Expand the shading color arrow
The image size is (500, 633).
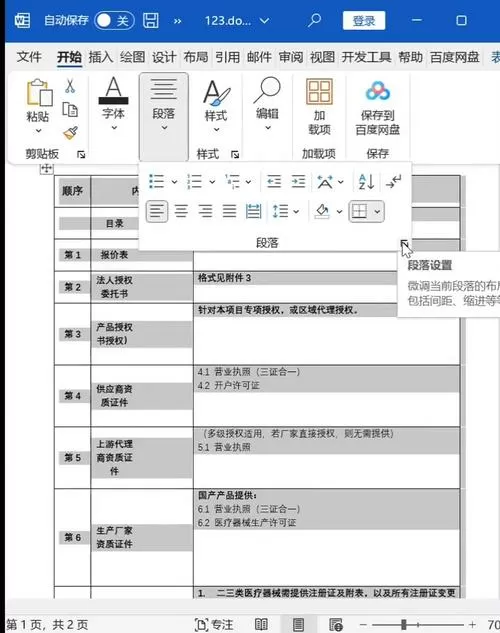click(339, 212)
